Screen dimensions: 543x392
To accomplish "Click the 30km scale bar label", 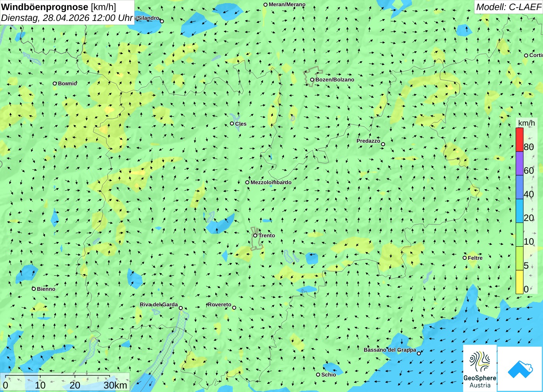I will [115, 385].
